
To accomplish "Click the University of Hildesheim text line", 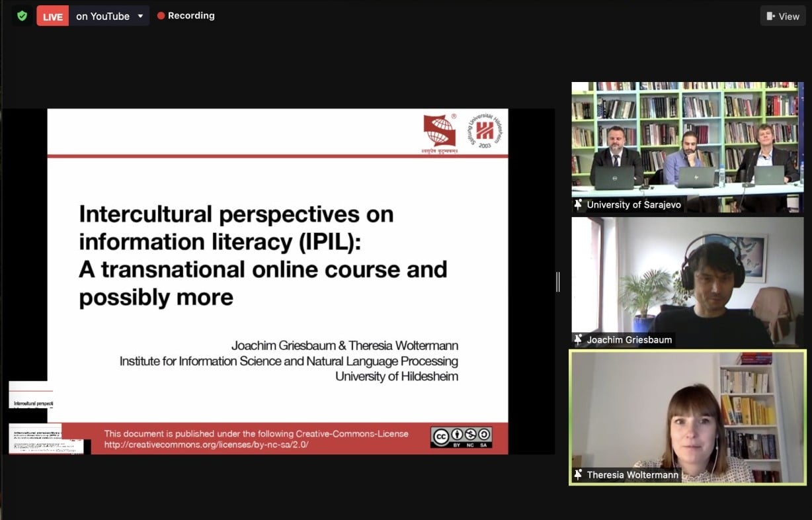I will tap(397, 376).
